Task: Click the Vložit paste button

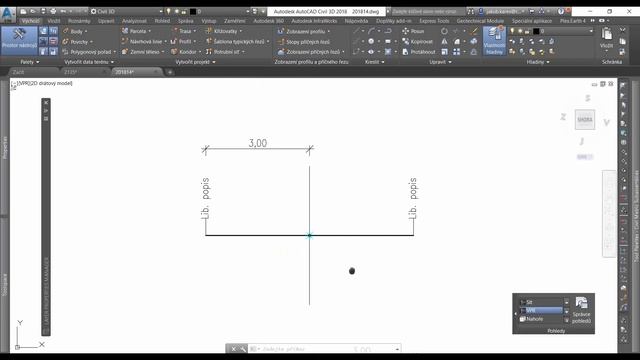Action: coord(607,38)
